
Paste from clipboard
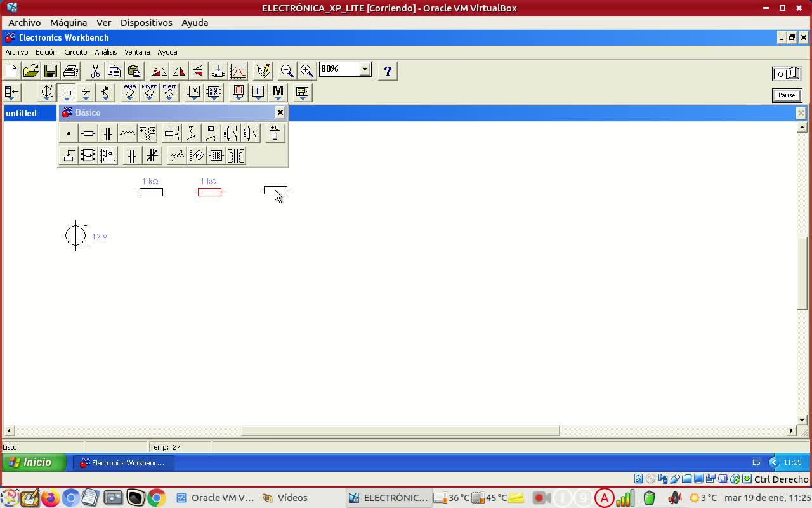pos(134,71)
